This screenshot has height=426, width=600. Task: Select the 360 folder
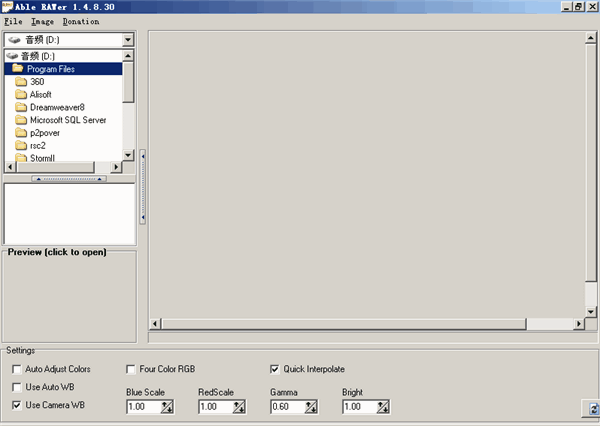coord(37,82)
